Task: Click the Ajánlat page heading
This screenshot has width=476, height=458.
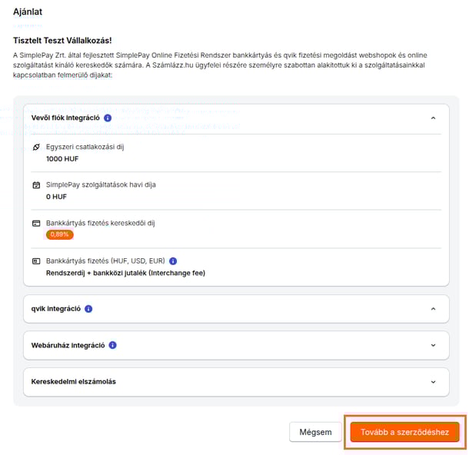Action: (27, 11)
